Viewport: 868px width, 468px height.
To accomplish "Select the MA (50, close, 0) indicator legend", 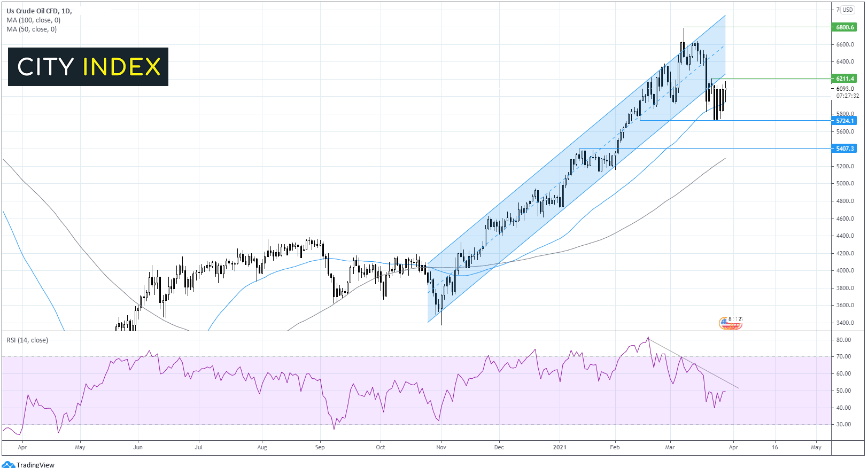I will coord(32,29).
